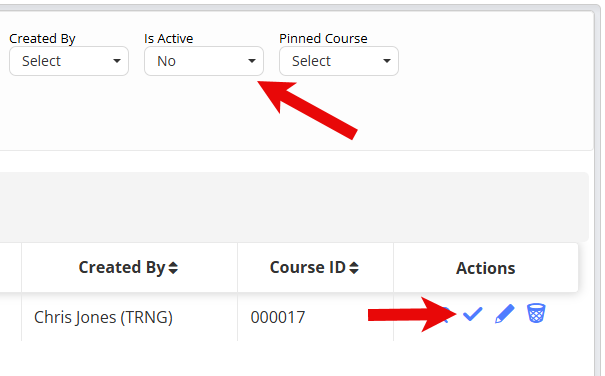Viewport: 605px width, 376px height.
Task: Sort table by the Course ID column
Action: pos(308,268)
